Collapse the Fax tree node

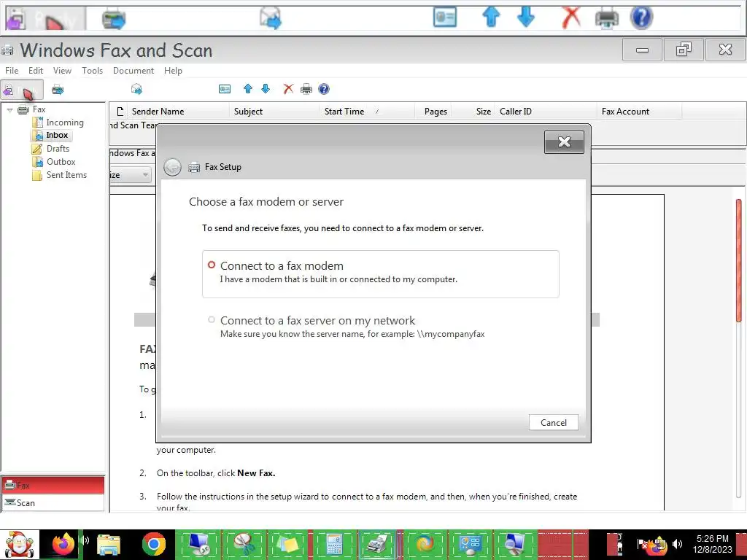(x=9, y=110)
